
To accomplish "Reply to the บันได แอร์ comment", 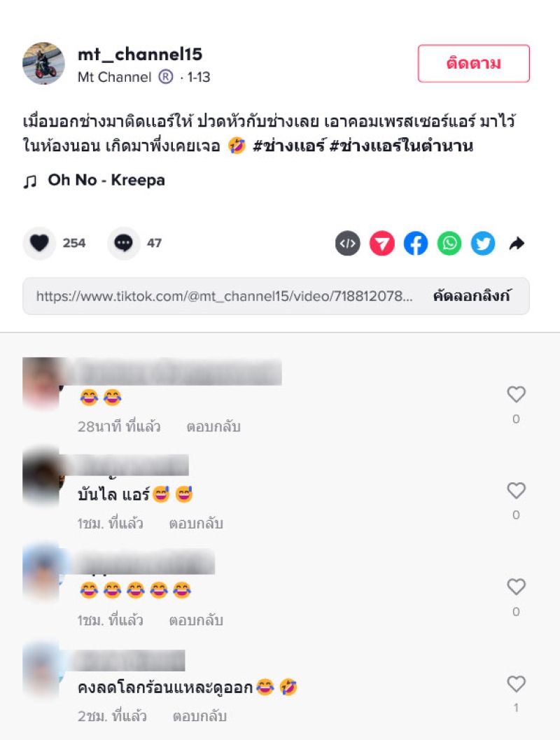I will tap(196, 524).
